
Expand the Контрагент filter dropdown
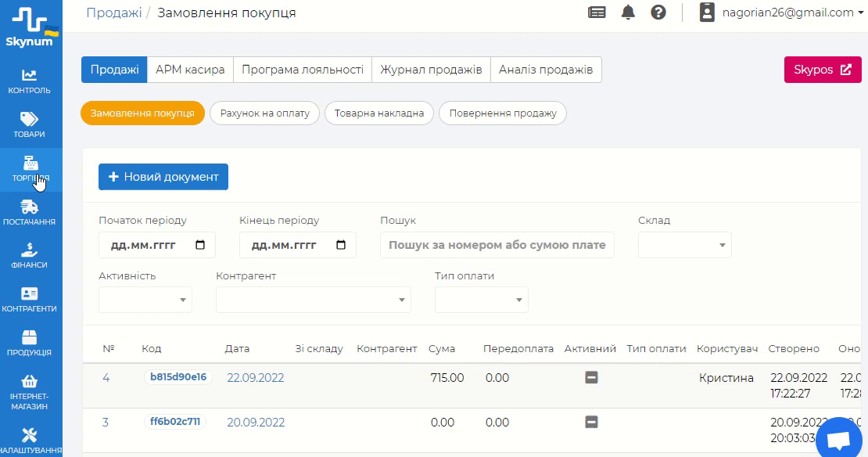pos(314,300)
